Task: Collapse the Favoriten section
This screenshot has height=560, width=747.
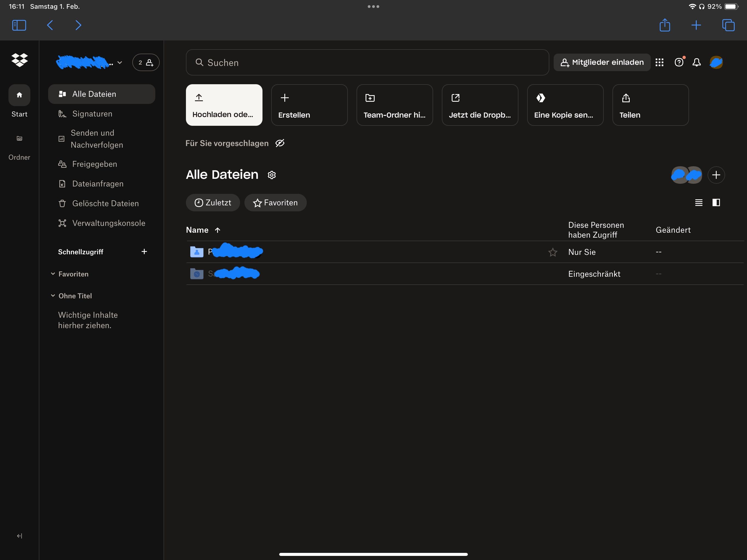Action: pos(53,274)
